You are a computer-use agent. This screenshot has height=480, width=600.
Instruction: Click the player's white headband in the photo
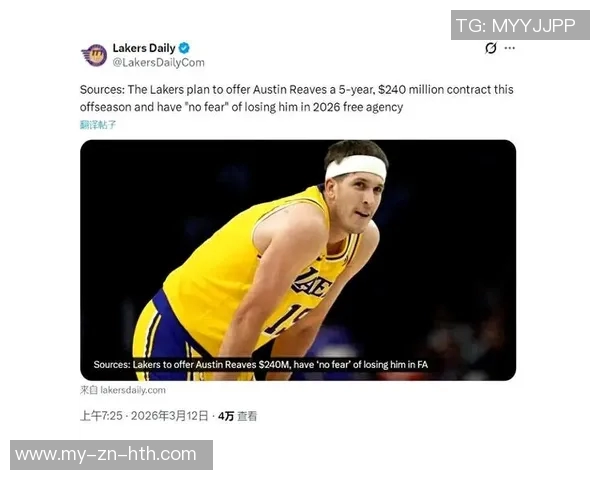click(356, 167)
